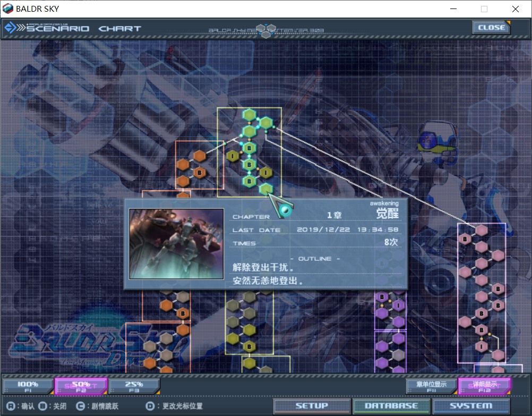Click the chapter preview thumbnail of the mech
The image size is (532, 416).
point(176,244)
